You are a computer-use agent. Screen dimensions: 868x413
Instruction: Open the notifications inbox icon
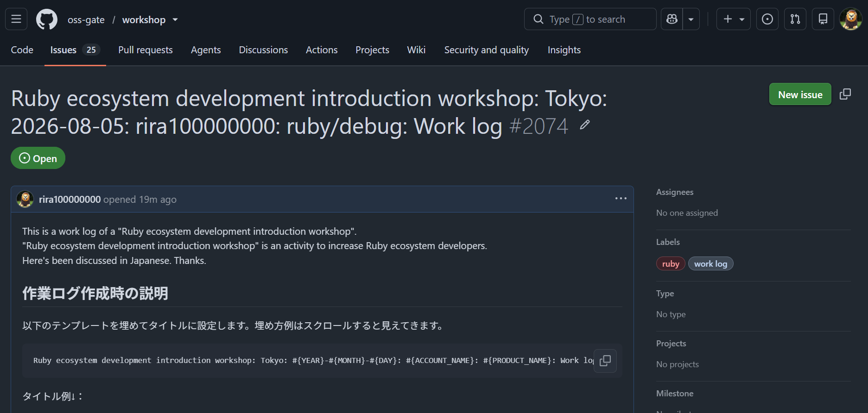point(823,19)
